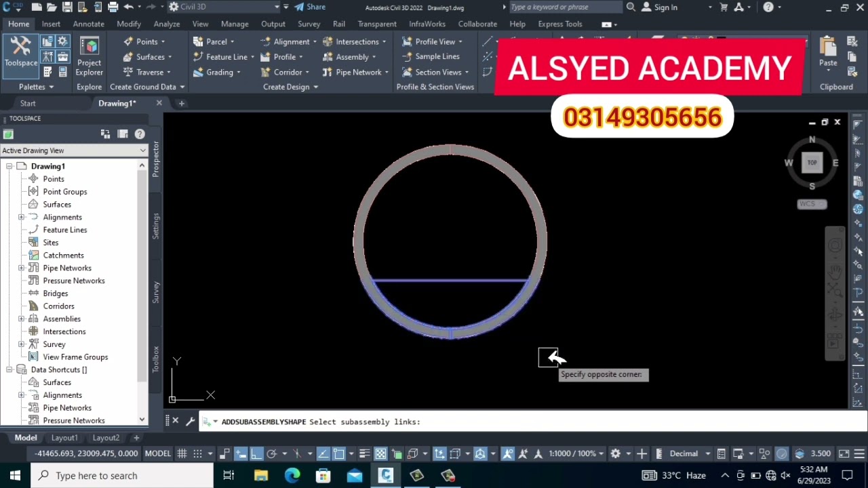Image resolution: width=868 pixels, height=488 pixels.
Task: Click the Sample Lines button
Action: (x=431, y=56)
